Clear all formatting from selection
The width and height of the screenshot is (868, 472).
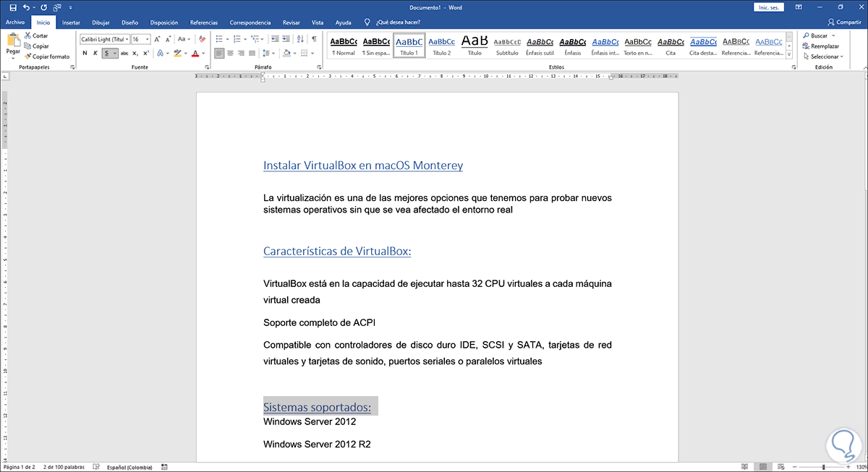tap(202, 39)
